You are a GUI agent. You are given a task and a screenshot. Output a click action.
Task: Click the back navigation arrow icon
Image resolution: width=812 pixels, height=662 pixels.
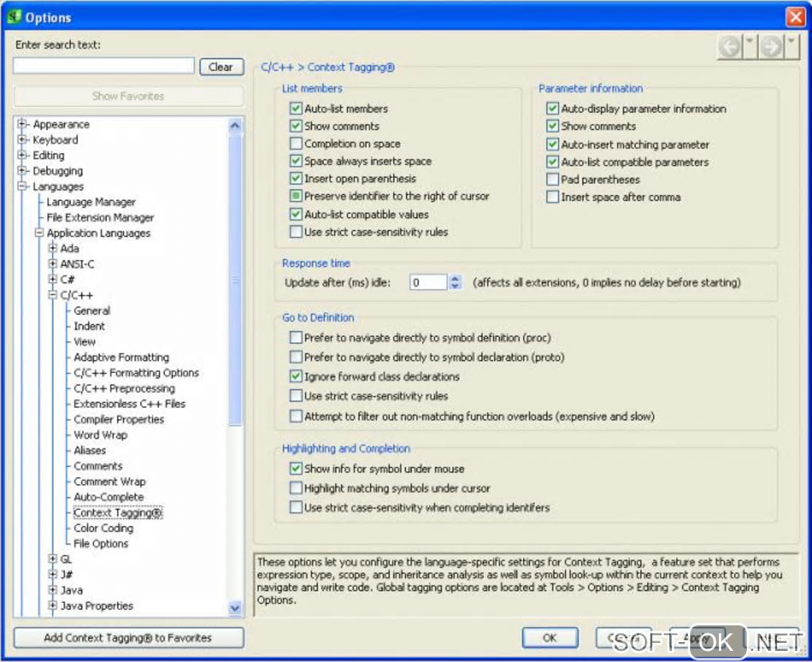point(730,47)
